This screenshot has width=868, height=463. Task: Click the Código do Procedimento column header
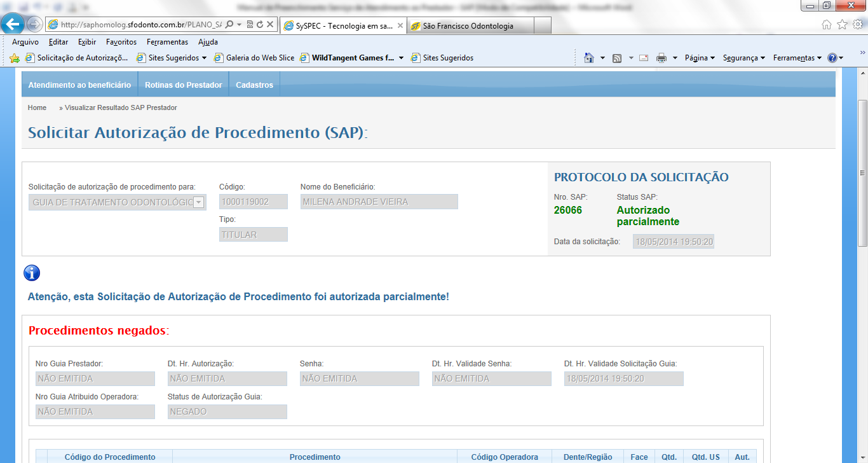110,457
